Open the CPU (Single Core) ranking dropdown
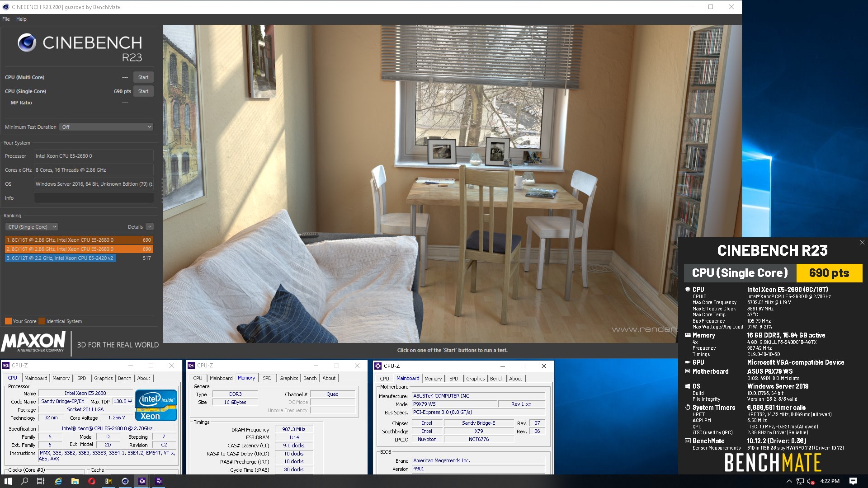The width and height of the screenshot is (868, 488). pos(32,227)
